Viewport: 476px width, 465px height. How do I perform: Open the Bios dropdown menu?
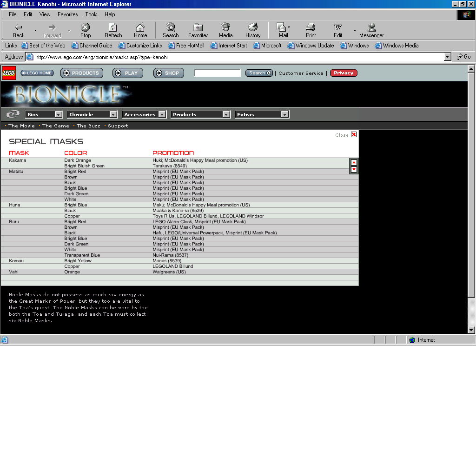[x=44, y=114]
